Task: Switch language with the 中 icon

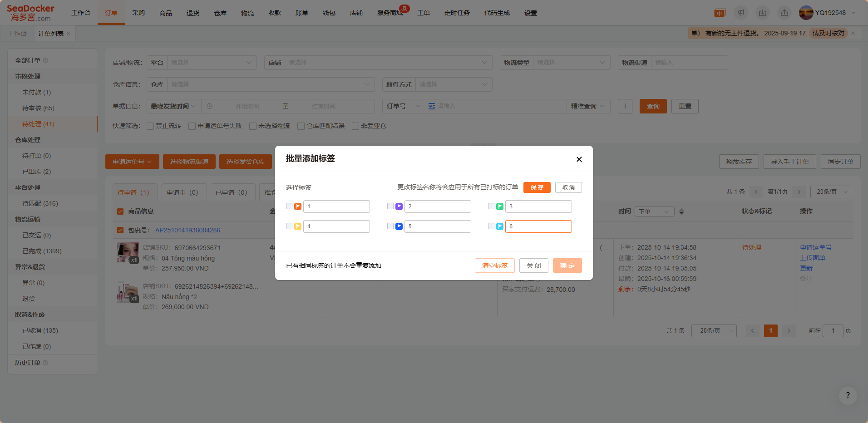Action: [720, 13]
